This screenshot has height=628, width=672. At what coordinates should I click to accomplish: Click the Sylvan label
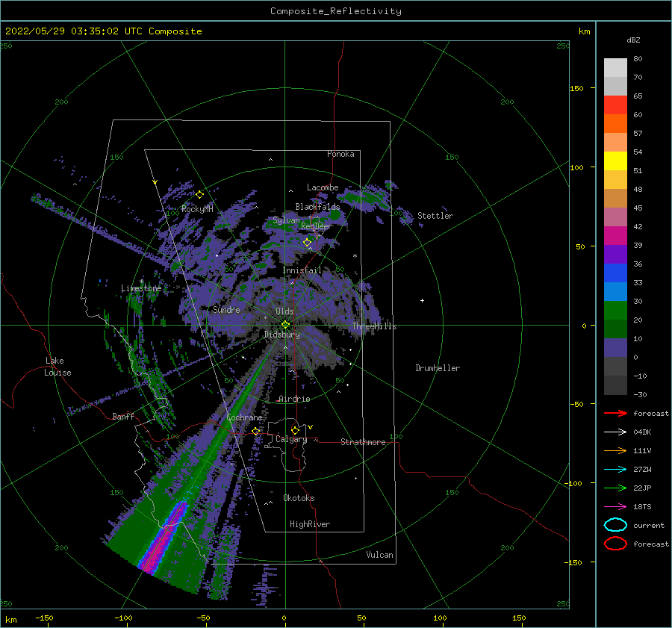pyautogui.click(x=286, y=220)
